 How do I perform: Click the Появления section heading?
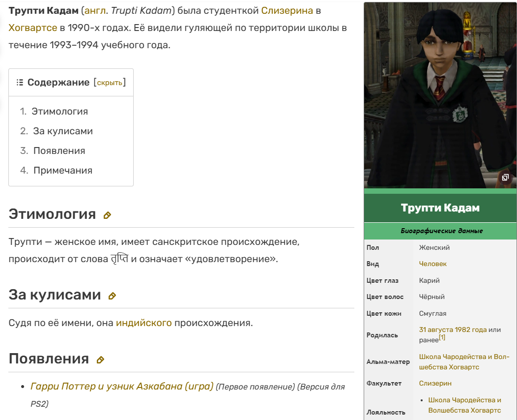click(x=49, y=359)
